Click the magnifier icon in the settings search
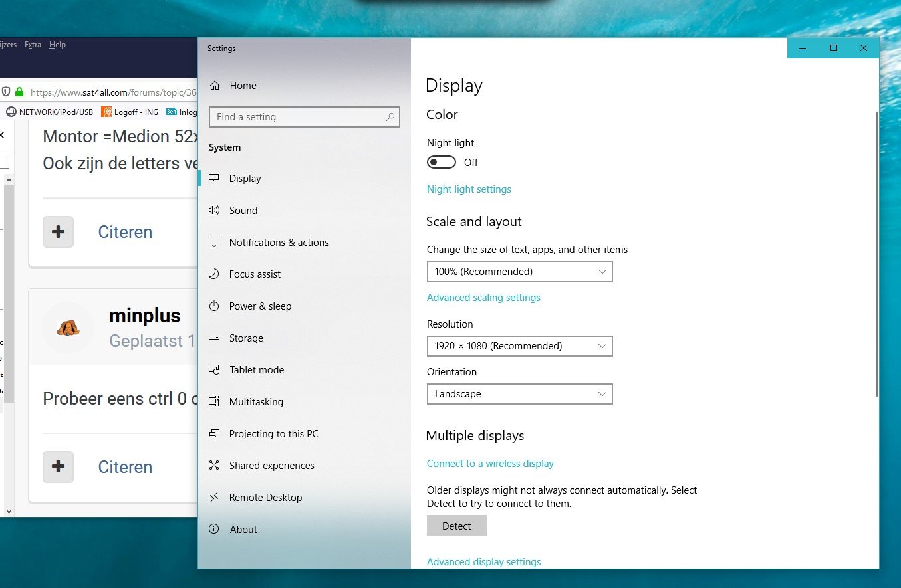Image resolution: width=901 pixels, height=588 pixels. pos(390,117)
